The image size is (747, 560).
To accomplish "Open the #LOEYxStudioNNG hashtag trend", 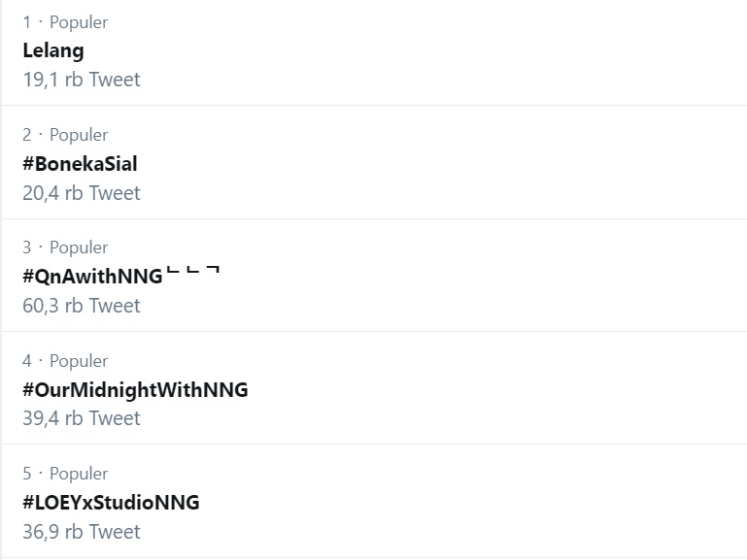I will (x=111, y=503).
